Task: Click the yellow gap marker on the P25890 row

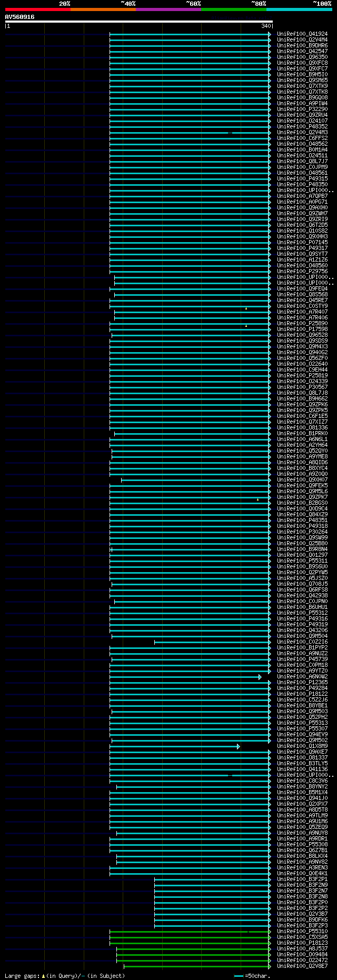Action: [x=246, y=326]
